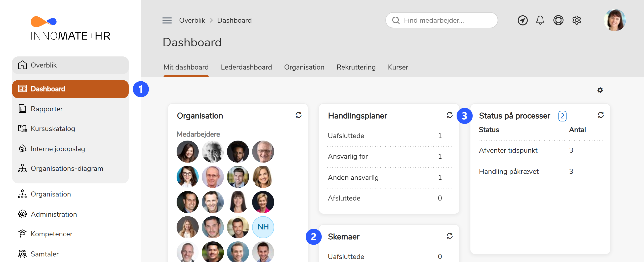Click the Rapporter chart icon
The image size is (644, 262).
(22, 109)
